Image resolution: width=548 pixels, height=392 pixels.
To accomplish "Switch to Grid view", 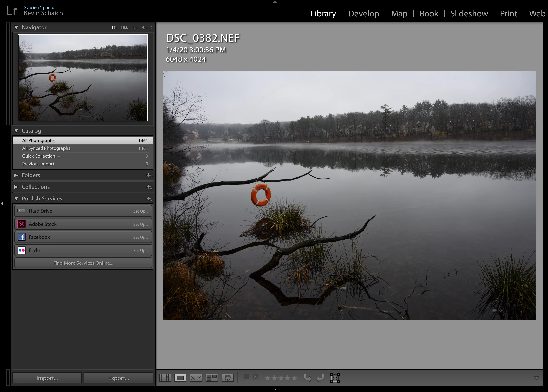I will click(x=165, y=378).
